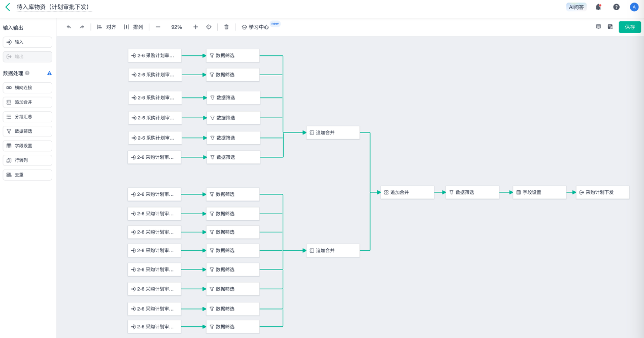
Task: Select the 采购计划下发 output node
Action: tap(602, 192)
